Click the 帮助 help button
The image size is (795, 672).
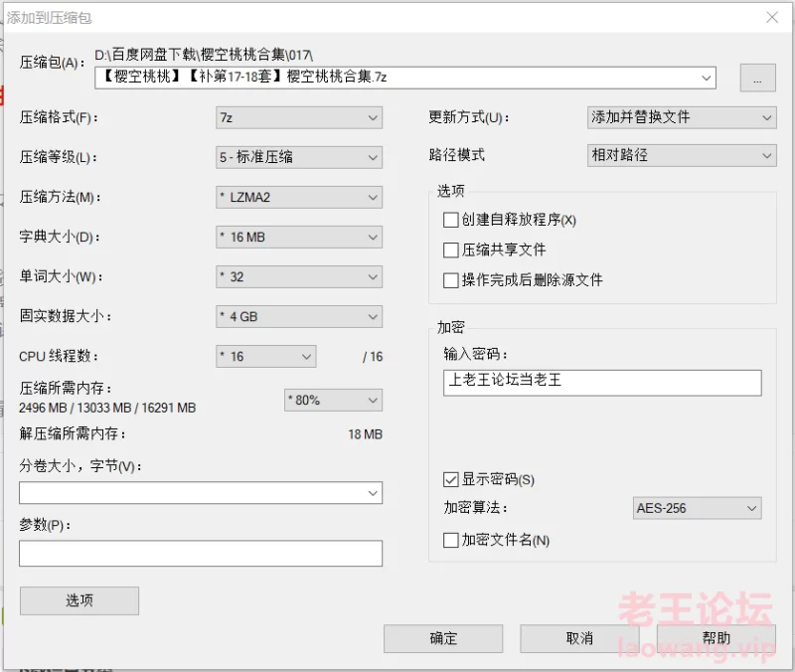point(715,638)
